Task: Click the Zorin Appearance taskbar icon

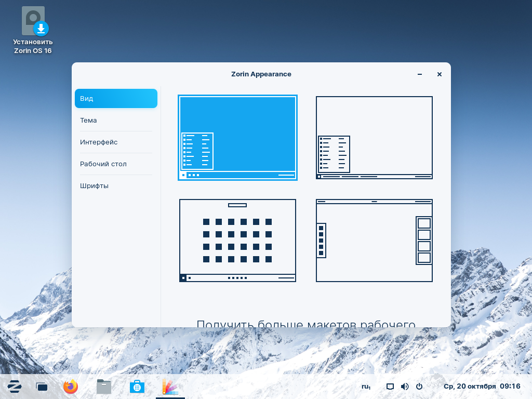Action: coord(170,387)
